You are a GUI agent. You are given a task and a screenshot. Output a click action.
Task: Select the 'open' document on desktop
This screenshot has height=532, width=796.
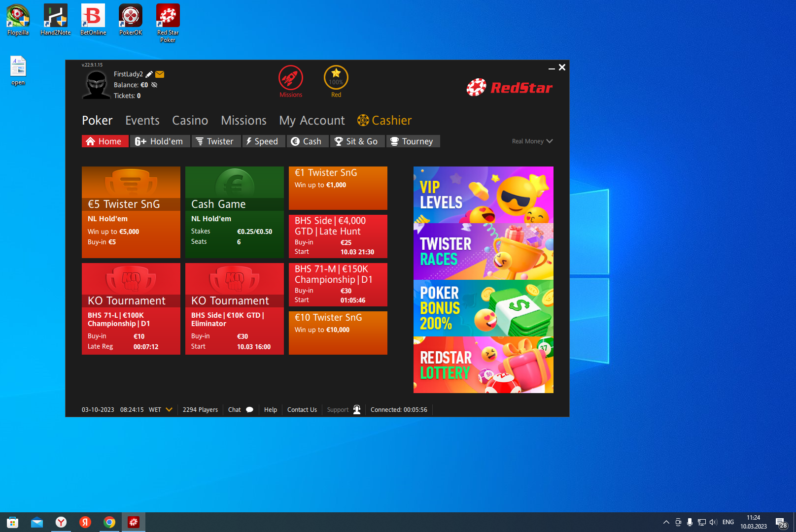(18, 71)
